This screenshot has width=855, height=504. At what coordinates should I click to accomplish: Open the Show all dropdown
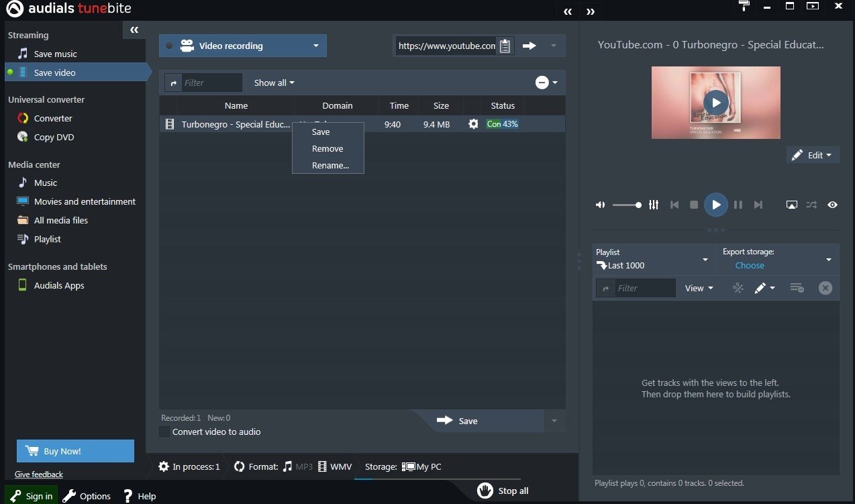pos(274,83)
